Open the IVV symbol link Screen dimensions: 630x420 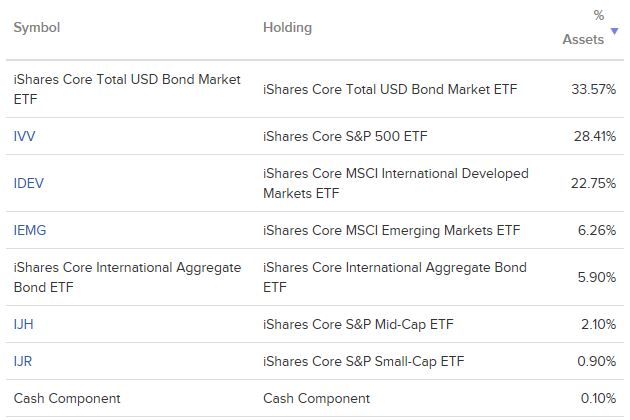point(25,136)
